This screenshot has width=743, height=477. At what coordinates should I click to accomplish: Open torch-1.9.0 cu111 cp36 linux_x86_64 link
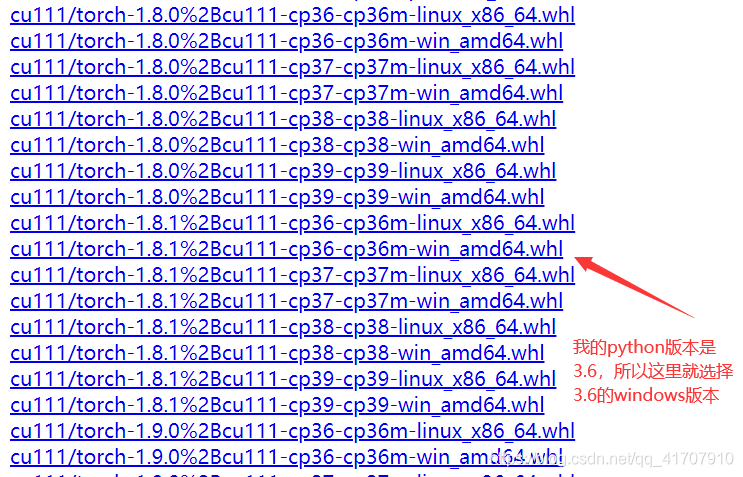[292, 432]
